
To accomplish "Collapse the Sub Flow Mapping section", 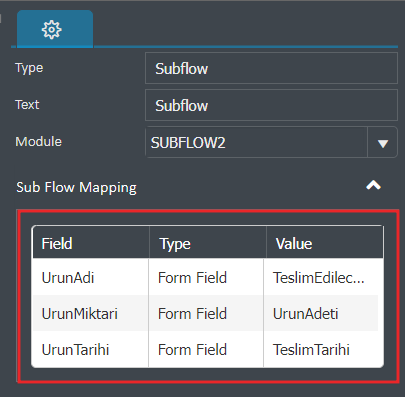I will tap(373, 185).
